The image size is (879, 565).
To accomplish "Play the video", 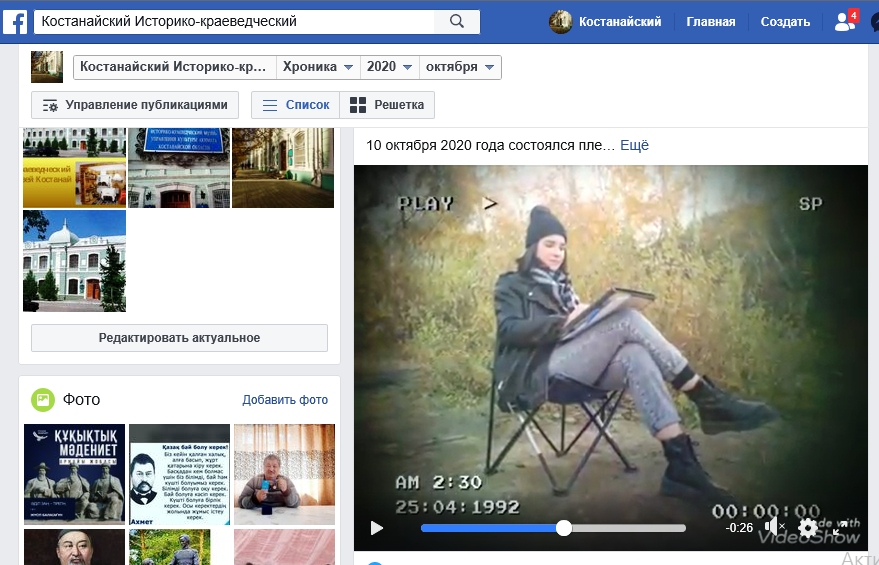I will [377, 527].
